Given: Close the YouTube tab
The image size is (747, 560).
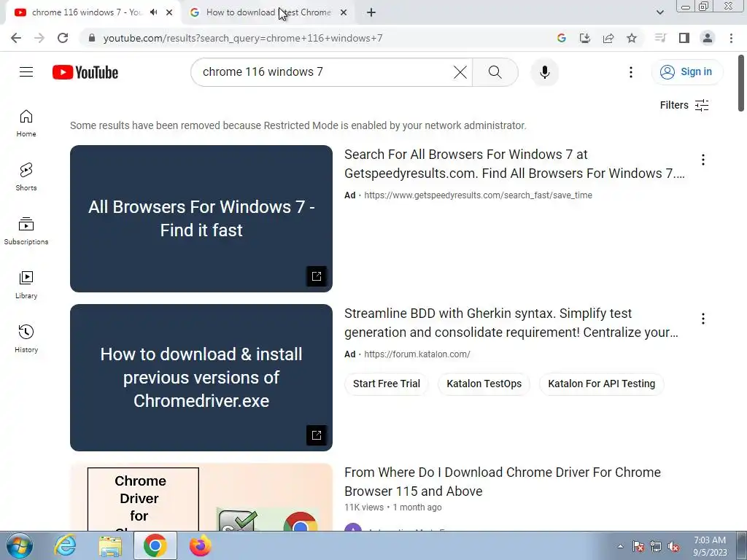Looking at the screenshot, I should [169, 12].
